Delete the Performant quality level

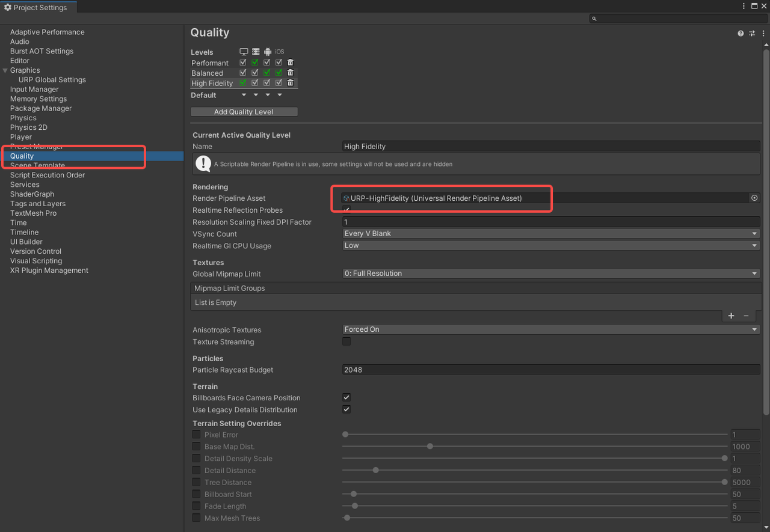pyautogui.click(x=291, y=63)
